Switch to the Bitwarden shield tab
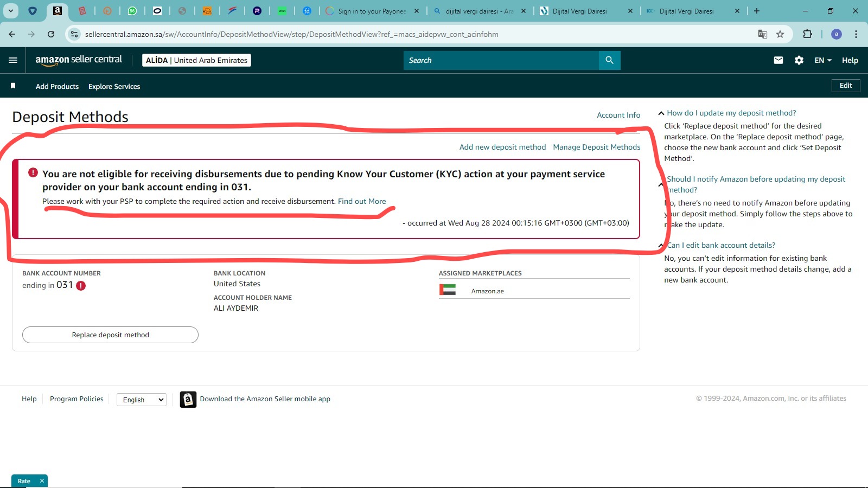The width and height of the screenshot is (868, 488). click(33, 11)
